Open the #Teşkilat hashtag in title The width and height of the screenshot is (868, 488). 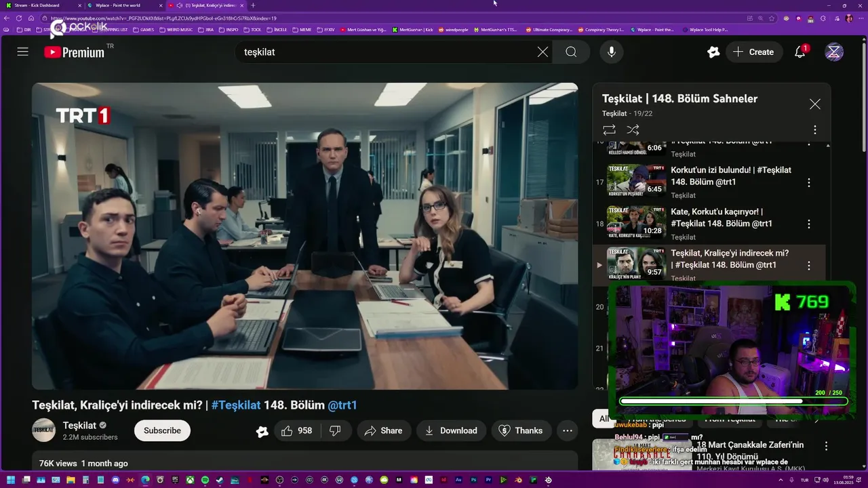click(236, 405)
